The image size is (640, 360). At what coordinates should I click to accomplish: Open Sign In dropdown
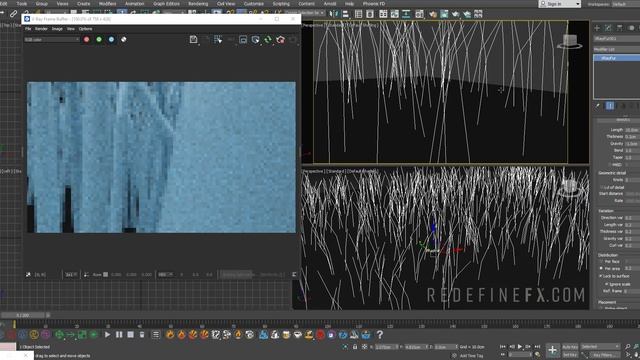click(x=560, y=4)
